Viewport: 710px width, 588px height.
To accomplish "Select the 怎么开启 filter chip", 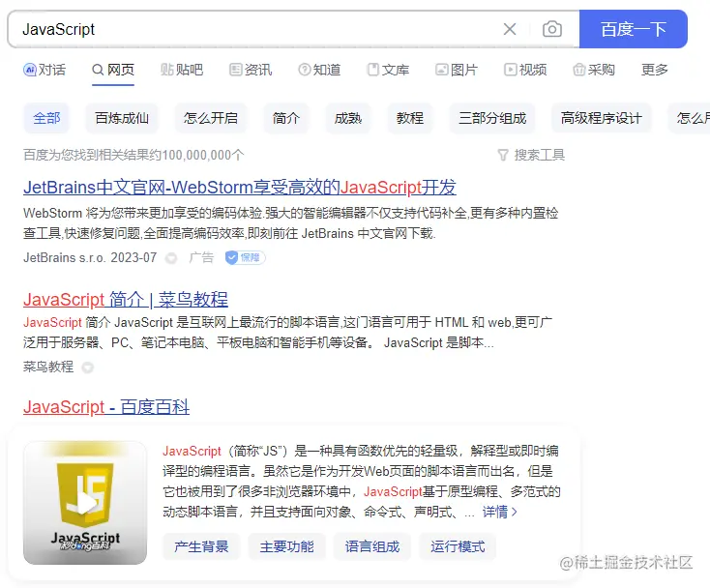I will (211, 118).
